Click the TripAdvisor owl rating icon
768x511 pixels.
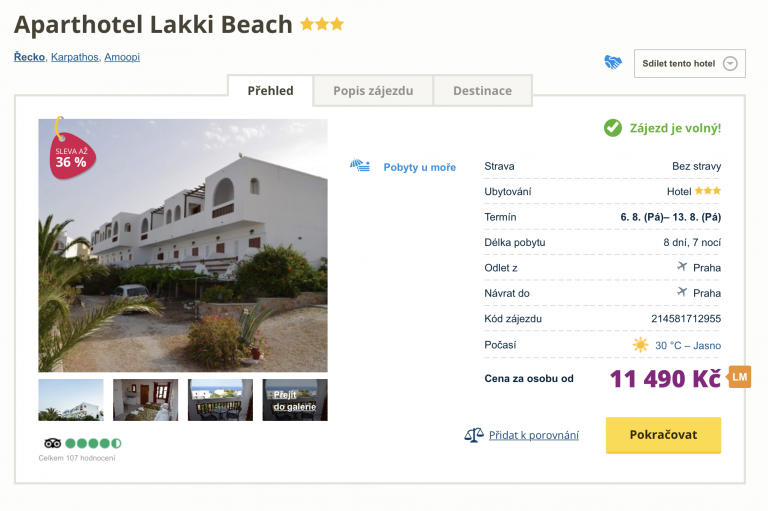point(52,443)
